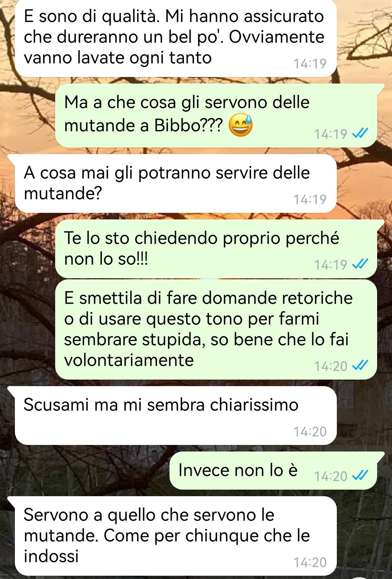This screenshot has width=392, height=579.
Task: Tap the word 'Bibbo???' in green bubble
Action: click(188, 126)
